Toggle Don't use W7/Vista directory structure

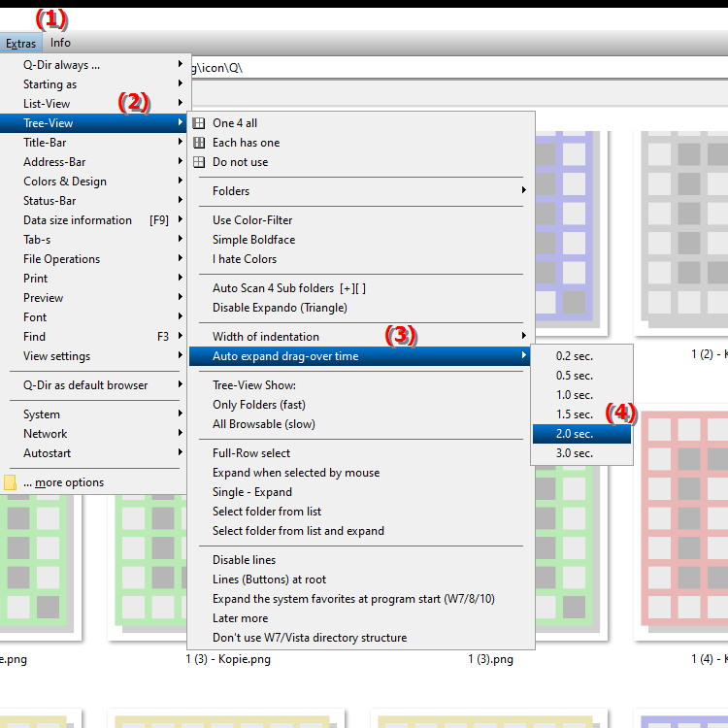tap(361, 639)
